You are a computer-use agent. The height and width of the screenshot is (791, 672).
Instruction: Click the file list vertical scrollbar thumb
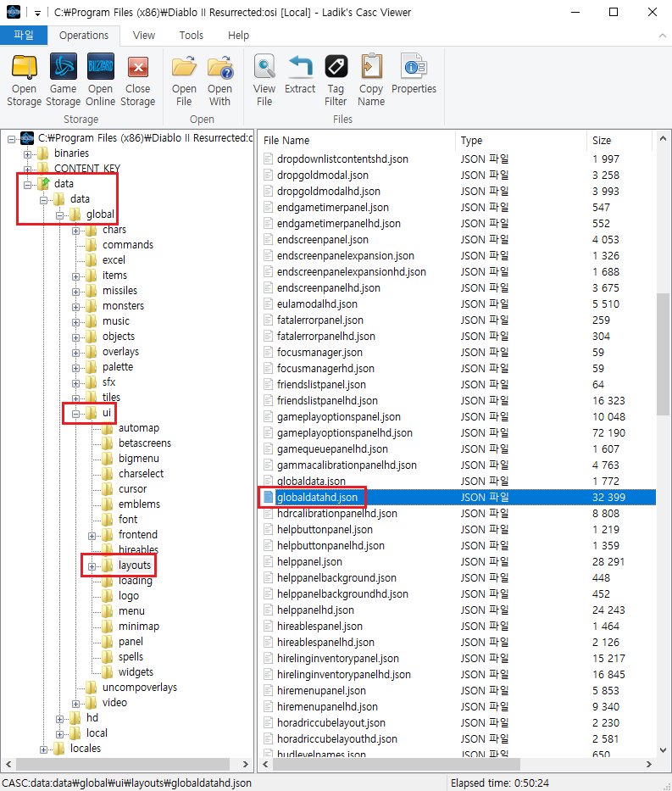[663, 354]
